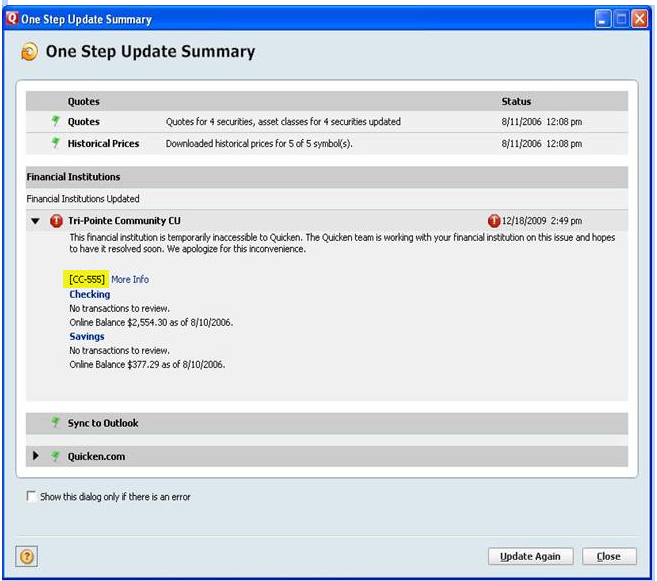The image size is (657, 581).
Task: Click the One Step Update sync icon
Action: coord(29,52)
